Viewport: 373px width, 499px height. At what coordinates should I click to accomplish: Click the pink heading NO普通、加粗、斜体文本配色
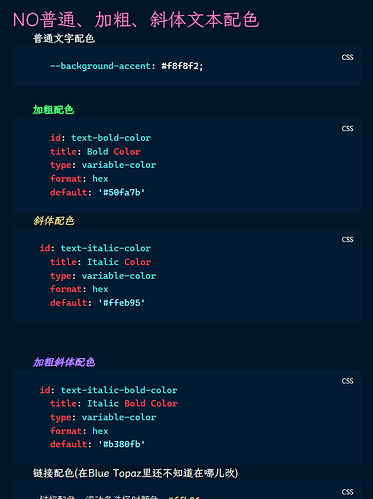coord(136,20)
